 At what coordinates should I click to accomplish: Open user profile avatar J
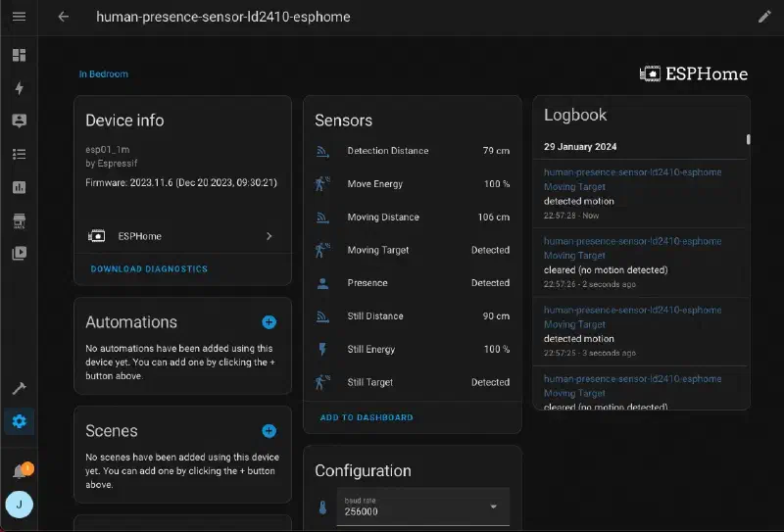(19, 504)
